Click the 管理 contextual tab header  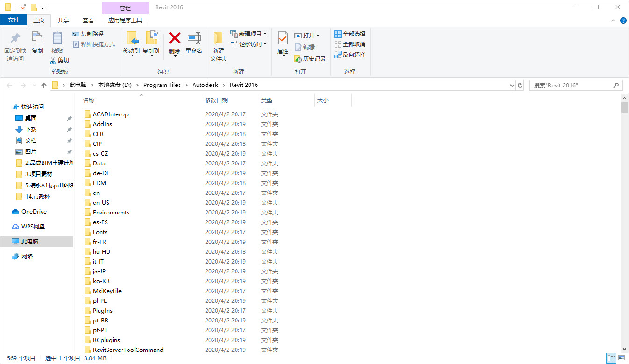pyautogui.click(x=125, y=8)
